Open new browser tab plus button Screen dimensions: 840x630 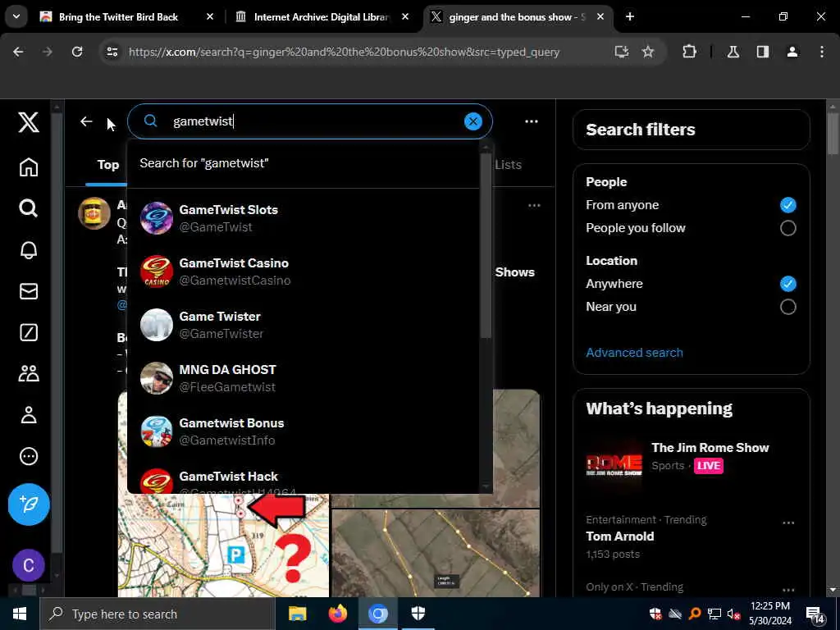[630, 16]
